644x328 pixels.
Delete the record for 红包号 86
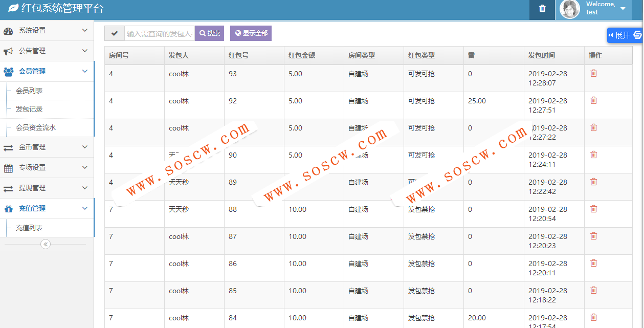point(593,263)
